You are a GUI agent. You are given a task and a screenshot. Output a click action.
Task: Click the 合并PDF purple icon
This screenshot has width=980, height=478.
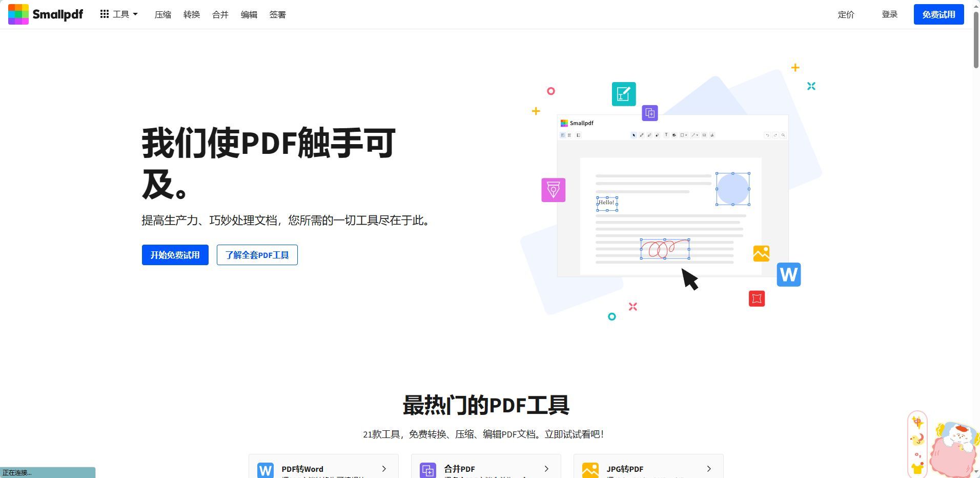[x=428, y=470]
